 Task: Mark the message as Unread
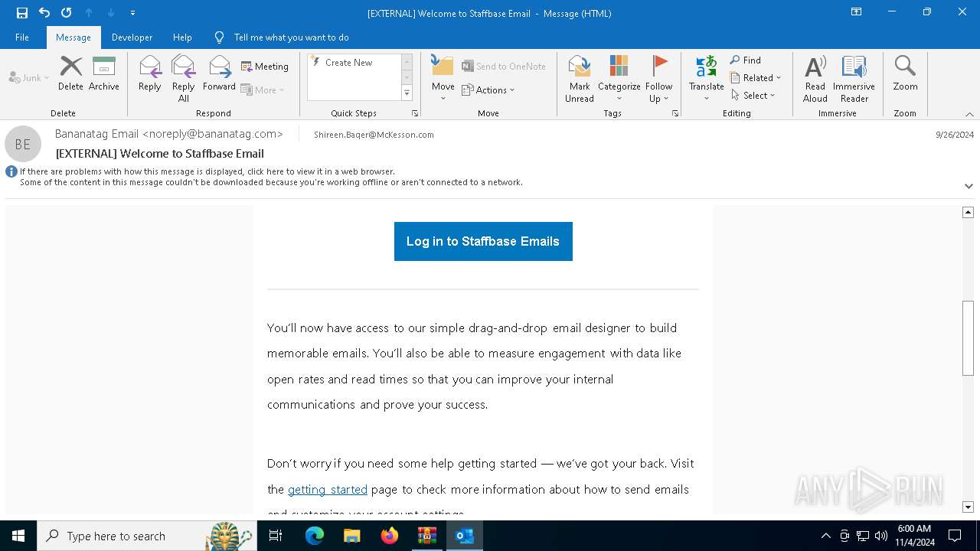coord(580,78)
